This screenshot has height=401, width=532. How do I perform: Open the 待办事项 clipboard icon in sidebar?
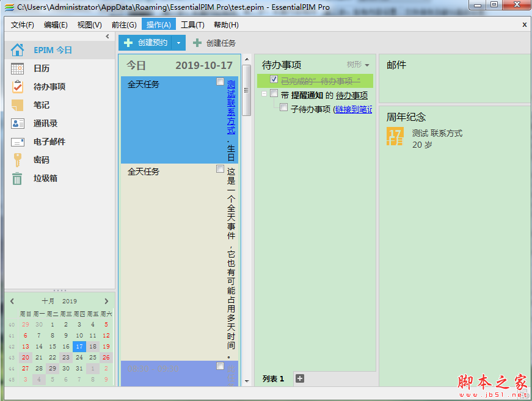coord(17,87)
